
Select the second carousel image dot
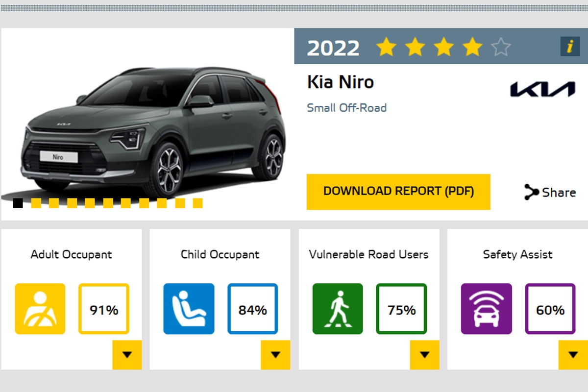36,203
